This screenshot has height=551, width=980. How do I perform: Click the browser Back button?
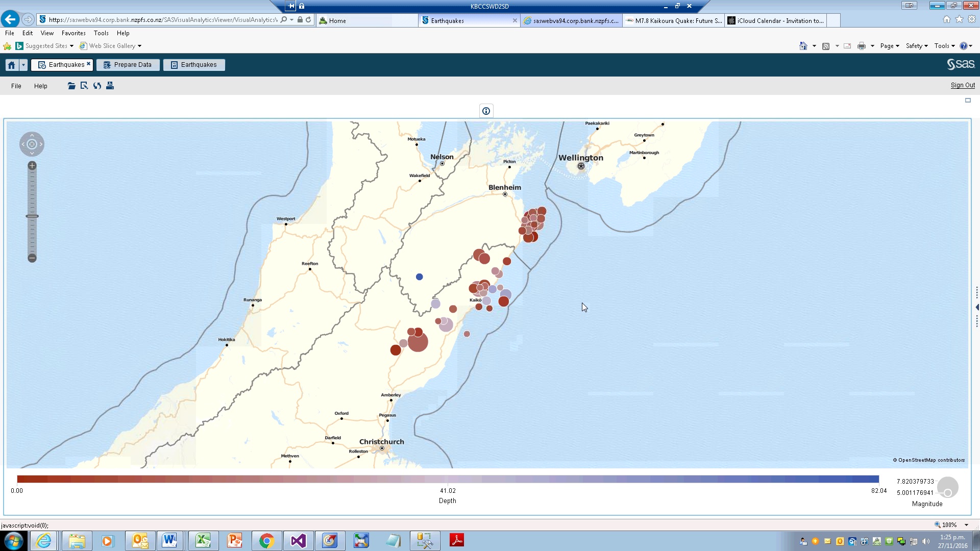[10, 19]
